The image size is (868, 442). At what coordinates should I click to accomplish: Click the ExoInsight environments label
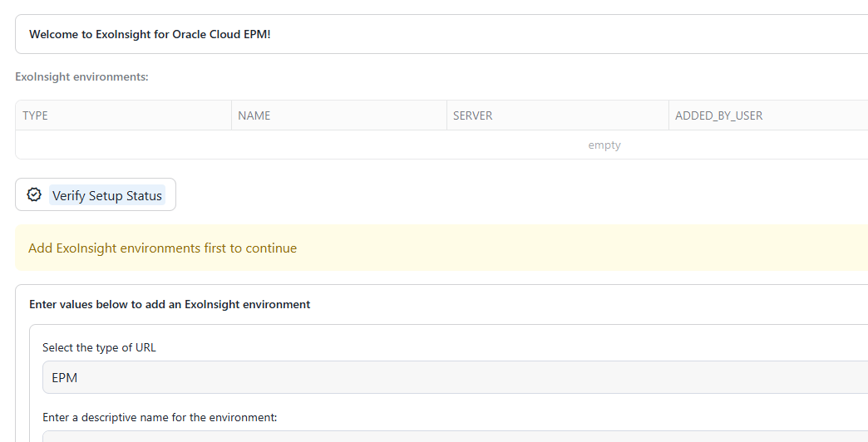pyautogui.click(x=82, y=77)
